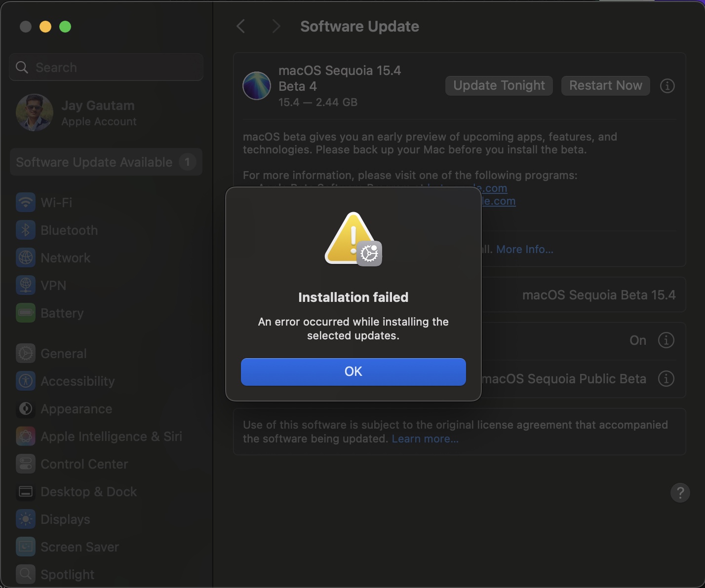Open Accessibility settings
The height and width of the screenshot is (588, 705).
tap(106, 381)
